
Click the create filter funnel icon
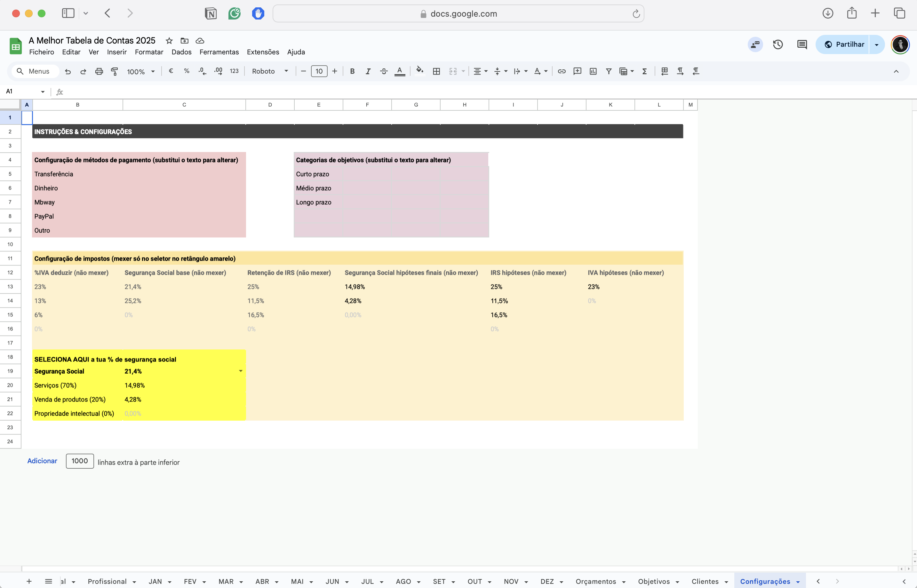tap(609, 71)
